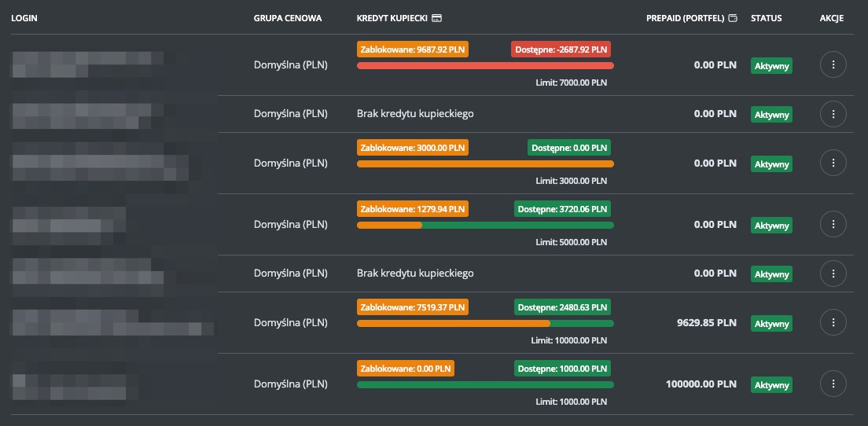Open actions menu for the 10000.00 PLN limit row
868x426 pixels.
point(833,323)
